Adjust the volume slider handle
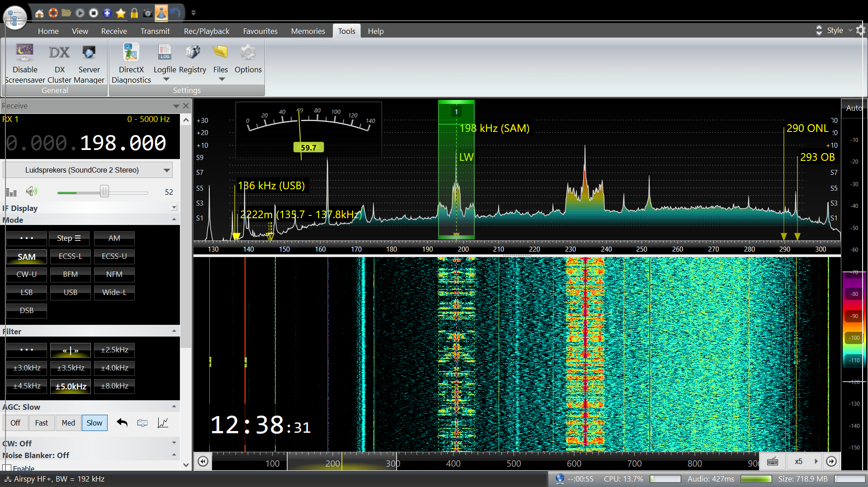The height and width of the screenshot is (487, 868). pyautogui.click(x=104, y=192)
